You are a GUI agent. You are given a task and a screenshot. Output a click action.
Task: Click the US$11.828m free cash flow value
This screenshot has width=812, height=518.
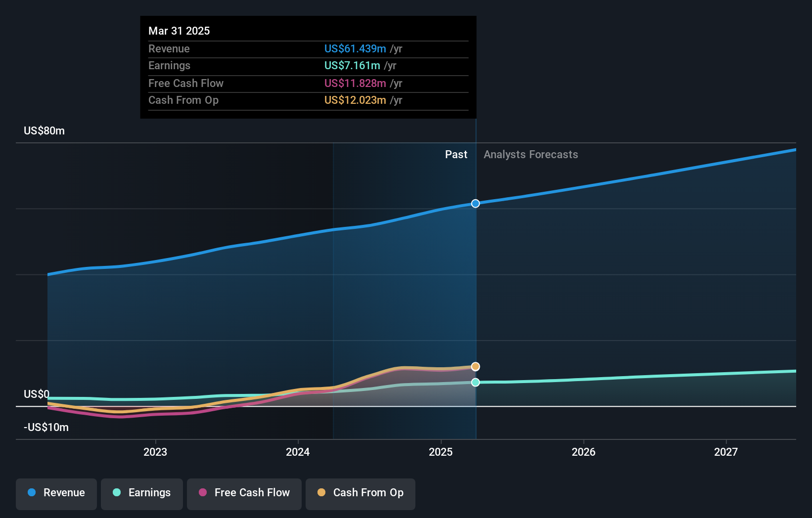tap(355, 83)
